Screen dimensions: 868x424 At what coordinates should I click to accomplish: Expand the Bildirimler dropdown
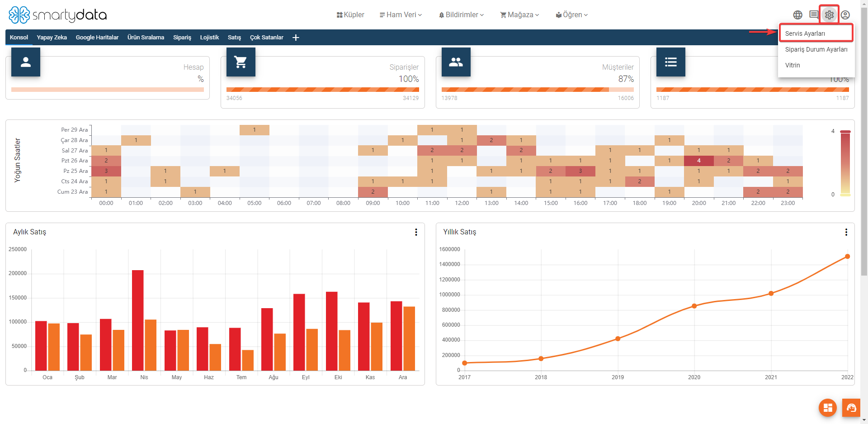coord(462,15)
